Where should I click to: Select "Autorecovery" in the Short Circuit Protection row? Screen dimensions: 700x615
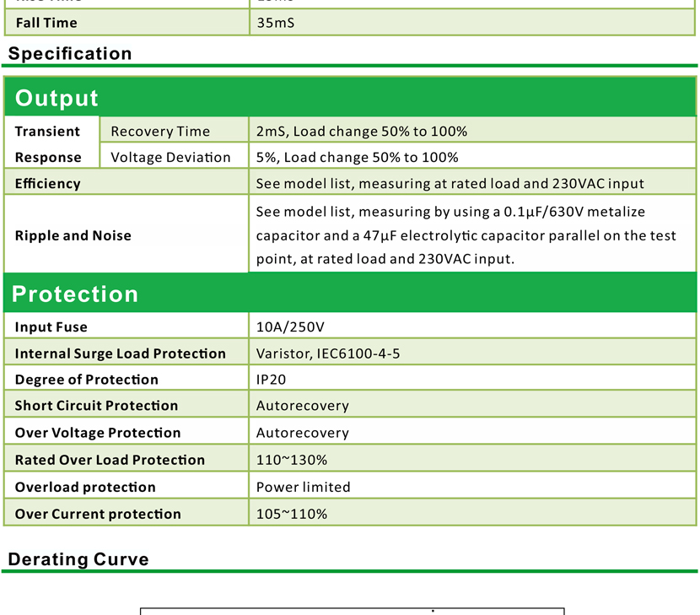pyautogui.click(x=303, y=406)
